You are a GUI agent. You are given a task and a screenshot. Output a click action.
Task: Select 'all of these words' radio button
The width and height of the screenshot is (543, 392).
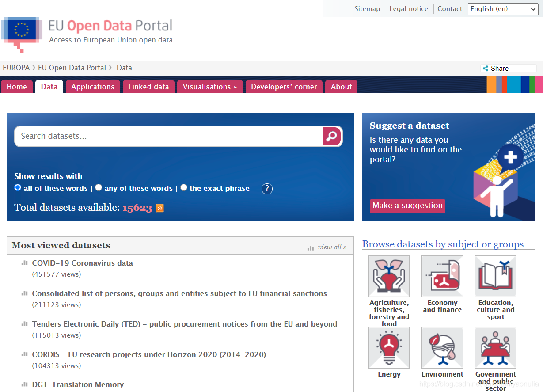(x=18, y=187)
